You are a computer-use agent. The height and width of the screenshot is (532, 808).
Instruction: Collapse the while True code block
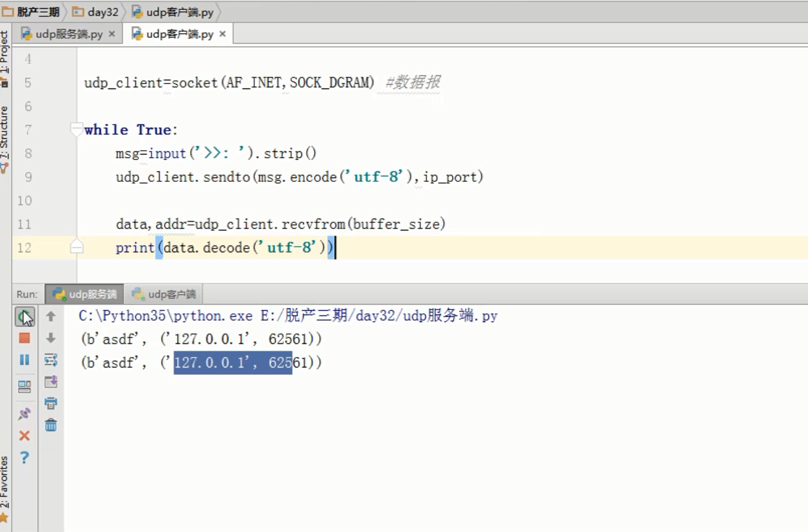[x=77, y=130]
